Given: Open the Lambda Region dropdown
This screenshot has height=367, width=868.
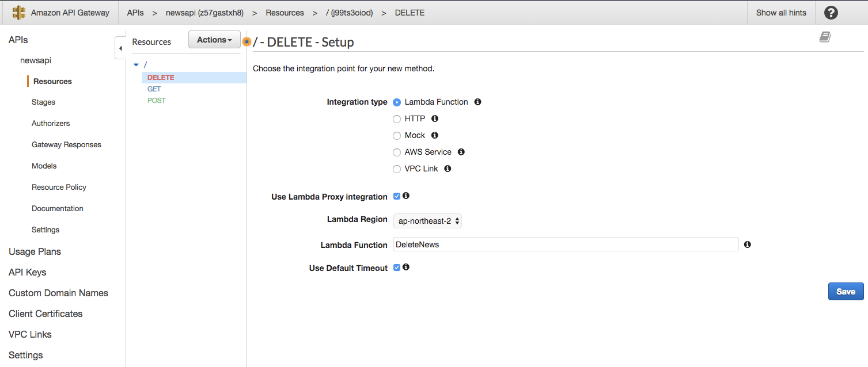Looking at the screenshot, I should (427, 221).
